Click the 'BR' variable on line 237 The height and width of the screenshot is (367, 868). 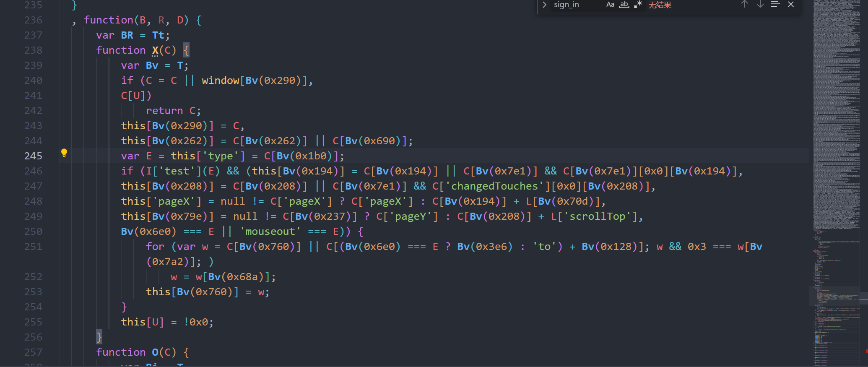(127, 35)
